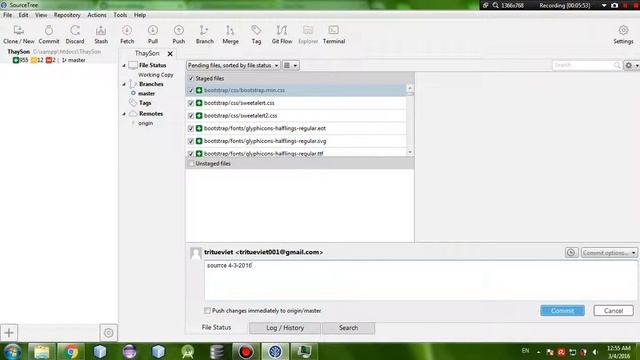Select Working Copy in the sidebar
Screen dimensions: 640x360
point(156,75)
